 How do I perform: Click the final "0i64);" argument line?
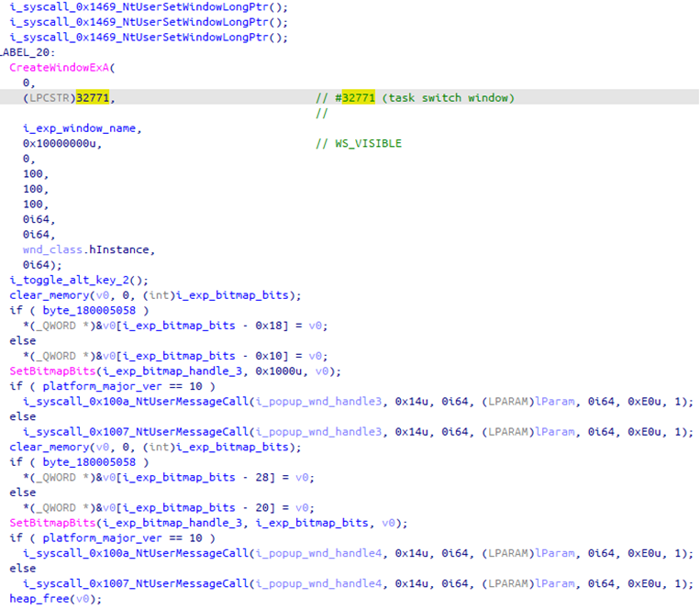(42, 265)
